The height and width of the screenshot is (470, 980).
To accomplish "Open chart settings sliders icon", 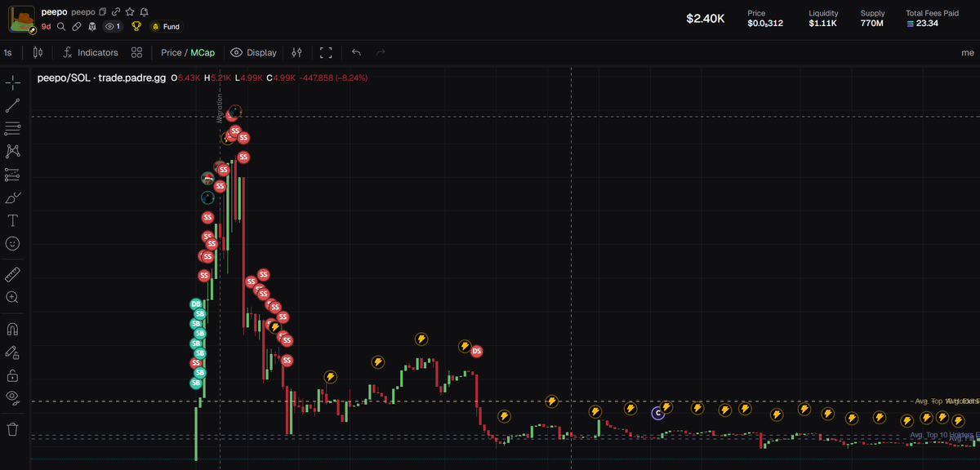I will click(x=297, y=52).
